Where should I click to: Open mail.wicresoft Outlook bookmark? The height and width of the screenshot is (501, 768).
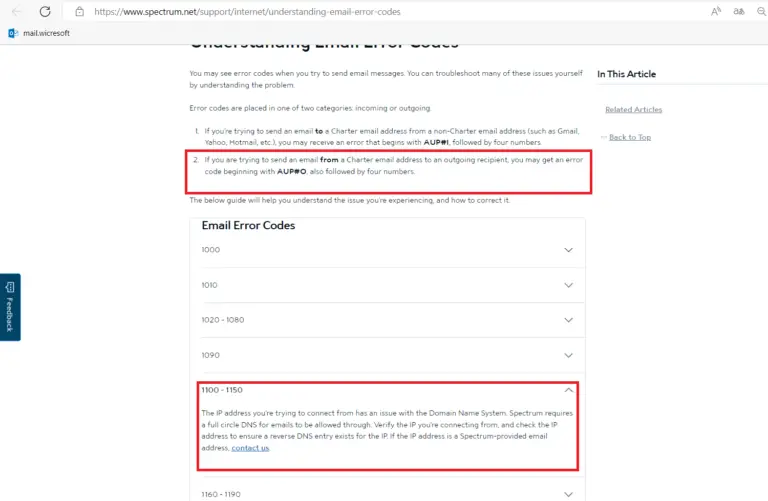click(39, 33)
